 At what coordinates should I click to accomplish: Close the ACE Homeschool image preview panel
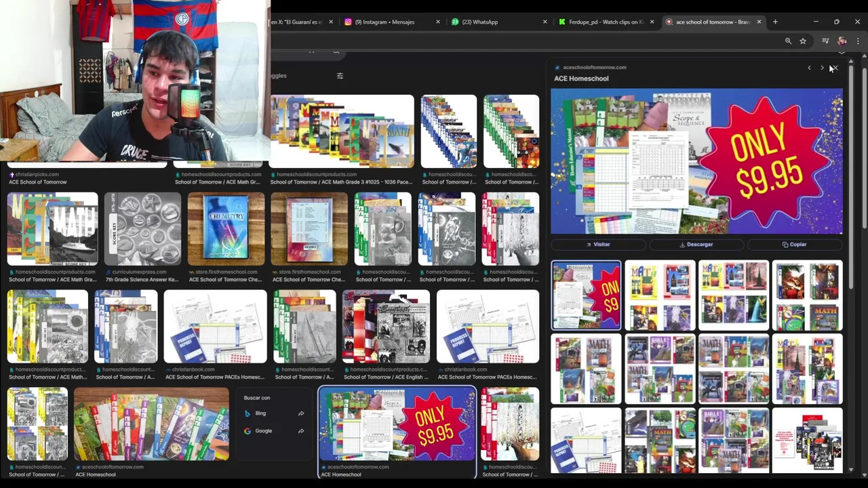pos(835,68)
